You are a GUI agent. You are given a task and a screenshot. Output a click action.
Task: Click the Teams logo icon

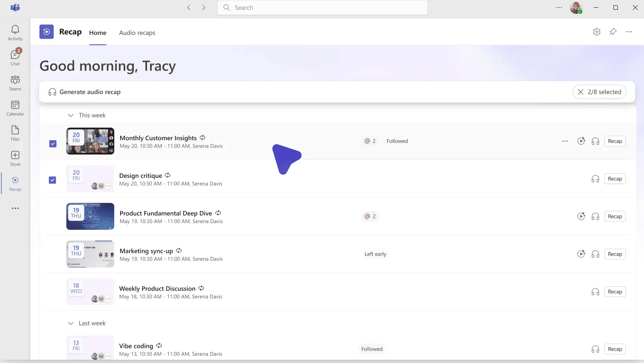coord(15,7)
